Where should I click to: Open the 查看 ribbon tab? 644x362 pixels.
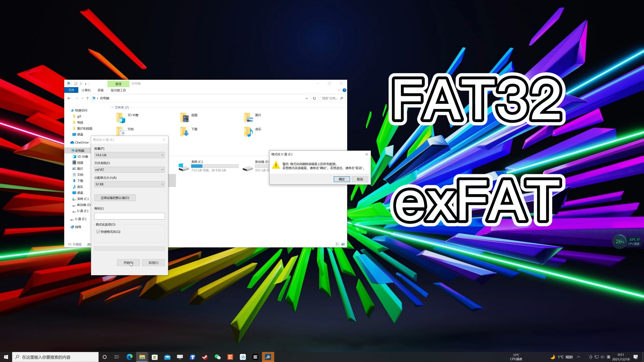pyautogui.click(x=100, y=90)
